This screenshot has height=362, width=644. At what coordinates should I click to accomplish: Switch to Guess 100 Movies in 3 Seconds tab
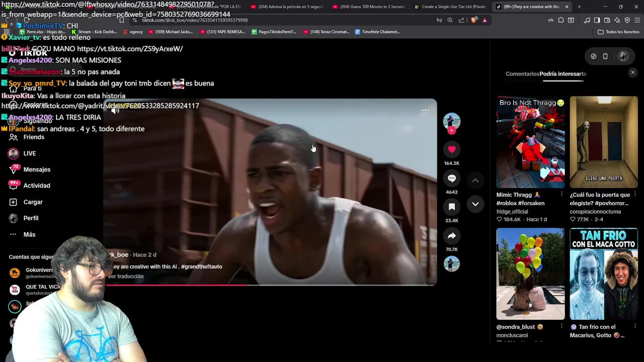(369, 7)
